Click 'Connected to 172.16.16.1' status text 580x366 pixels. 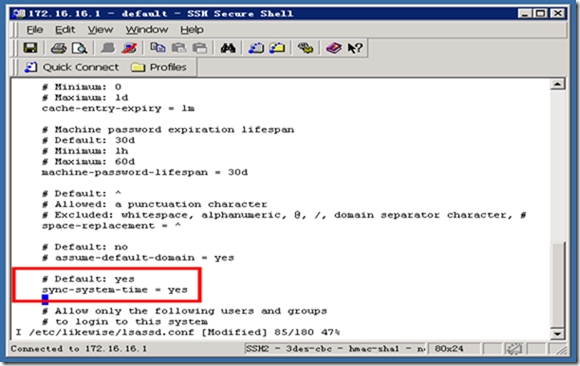tap(79, 349)
